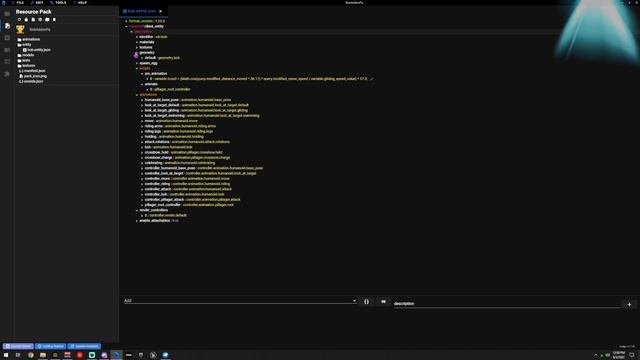The height and width of the screenshot is (360, 640).
Task: Select the identifier entry
Action: [x=153, y=37]
